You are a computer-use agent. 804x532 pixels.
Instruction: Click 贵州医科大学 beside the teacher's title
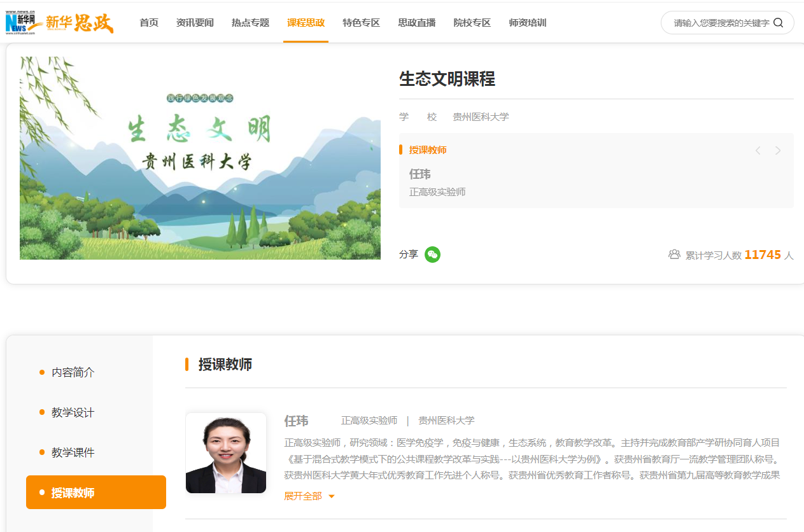tap(446, 421)
